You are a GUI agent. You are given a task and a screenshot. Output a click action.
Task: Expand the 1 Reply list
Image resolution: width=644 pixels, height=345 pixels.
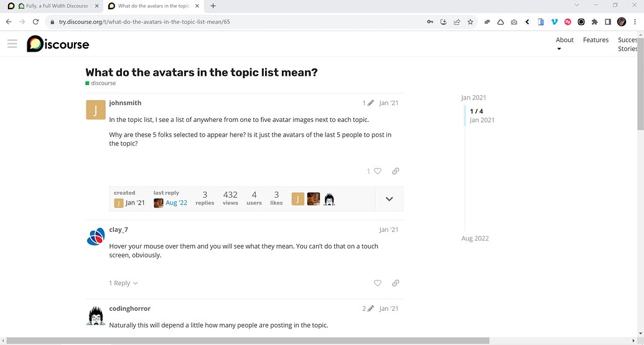(123, 283)
